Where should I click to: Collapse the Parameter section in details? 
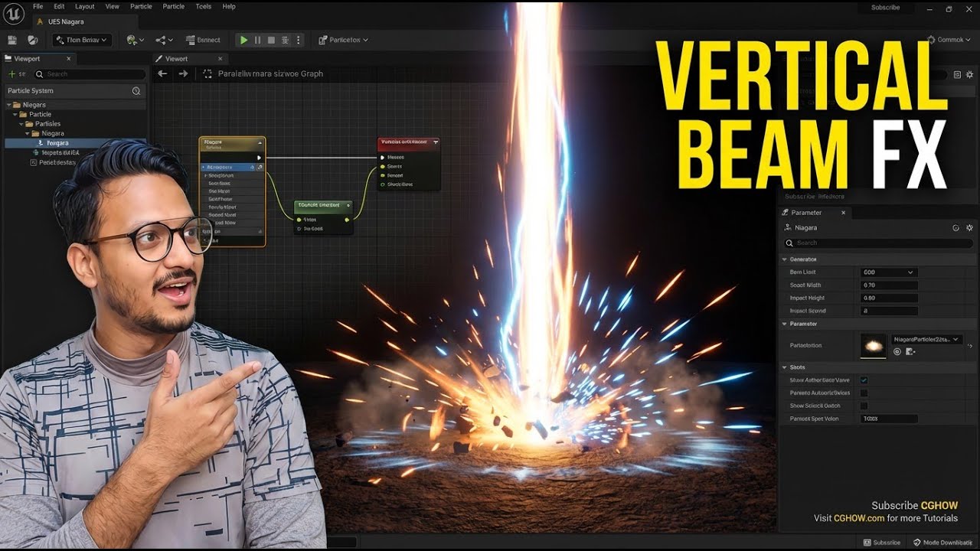coord(785,324)
